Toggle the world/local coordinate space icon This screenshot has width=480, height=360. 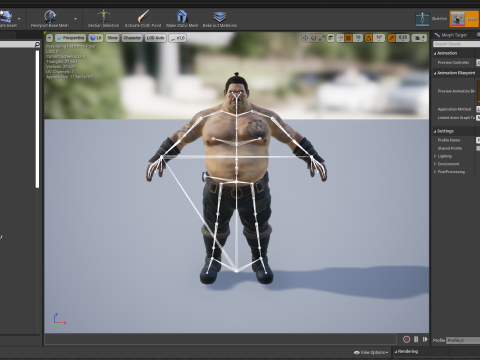(x=331, y=38)
